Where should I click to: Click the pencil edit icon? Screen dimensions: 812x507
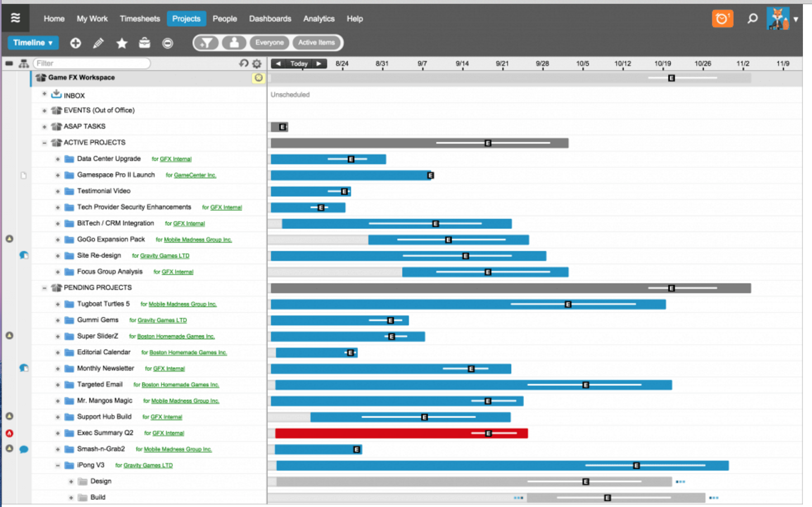(98, 43)
